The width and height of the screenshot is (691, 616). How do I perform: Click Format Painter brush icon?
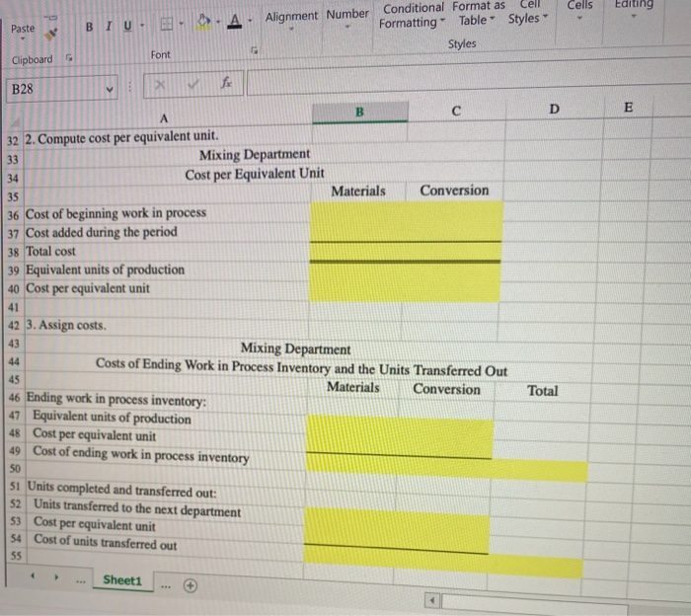[x=51, y=34]
